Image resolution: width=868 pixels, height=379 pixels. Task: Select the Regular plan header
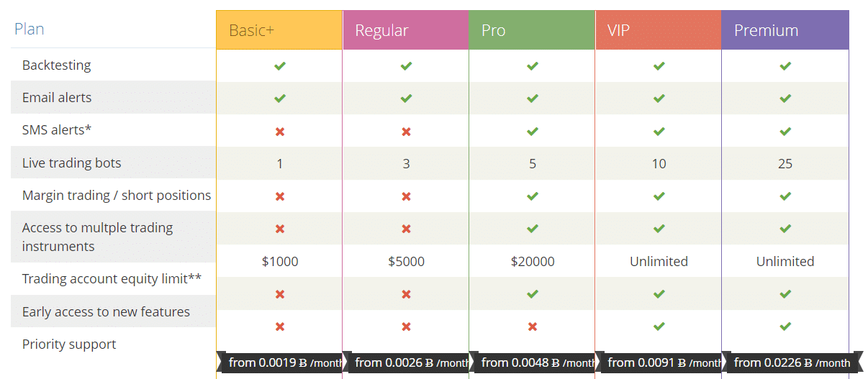click(x=406, y=30)
